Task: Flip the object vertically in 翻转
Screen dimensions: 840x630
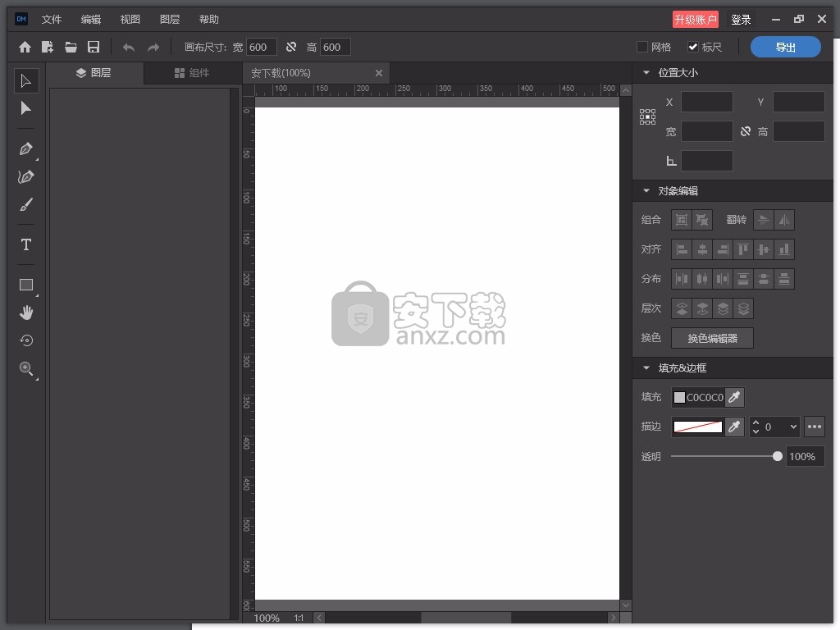Action: tap(764, 220)
